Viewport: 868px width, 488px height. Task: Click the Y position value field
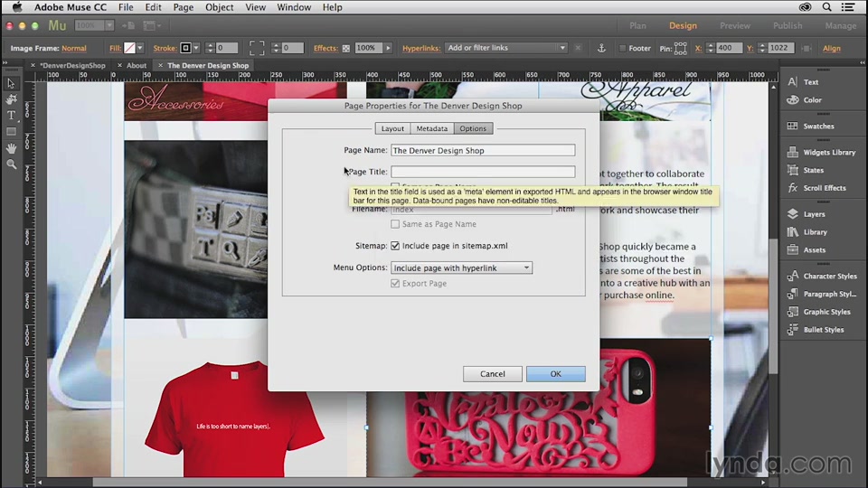tap(780, 48)
